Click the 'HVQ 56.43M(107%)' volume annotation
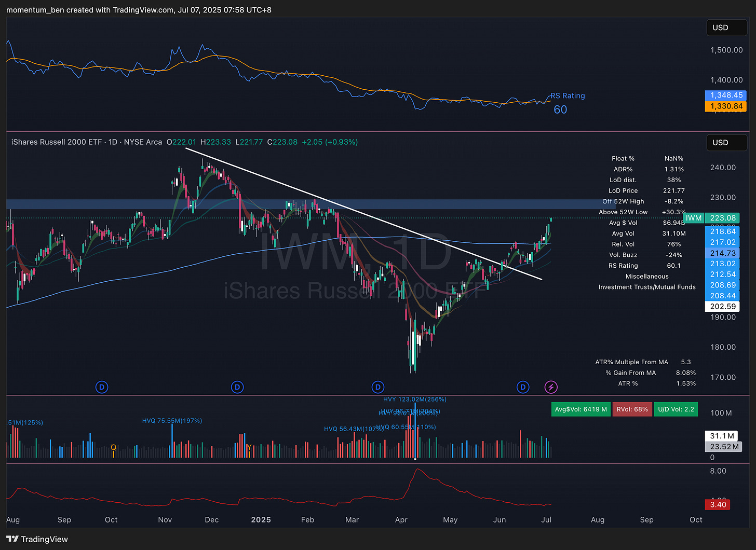This screenshot has width=756, height=550. [x=354, y=429]
